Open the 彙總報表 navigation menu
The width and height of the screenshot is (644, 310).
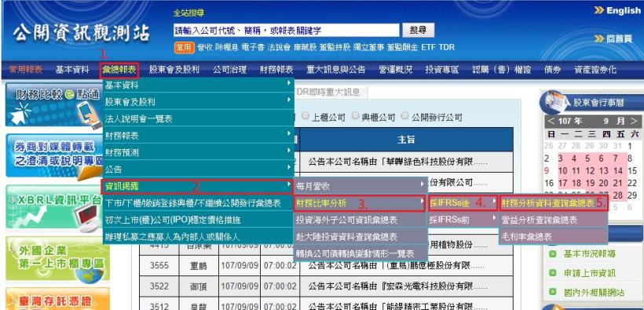[119, 70]
